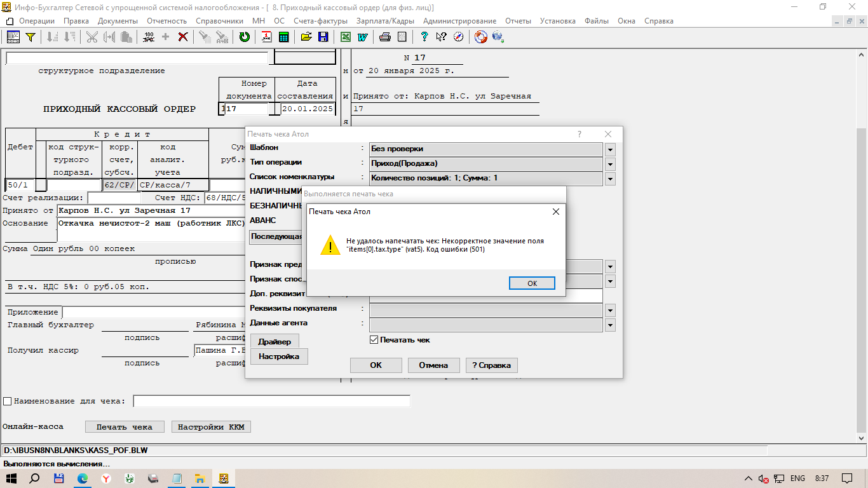Screen dimensions: 868x488
Task: Click the 'Настройки ККМ' button
Action: coord(211,427)
